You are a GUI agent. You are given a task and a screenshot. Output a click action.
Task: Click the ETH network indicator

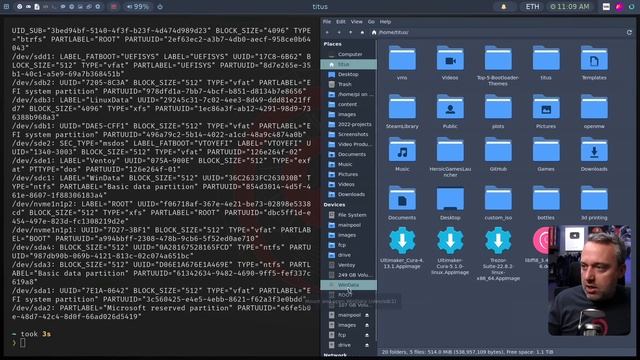[532, 7]
